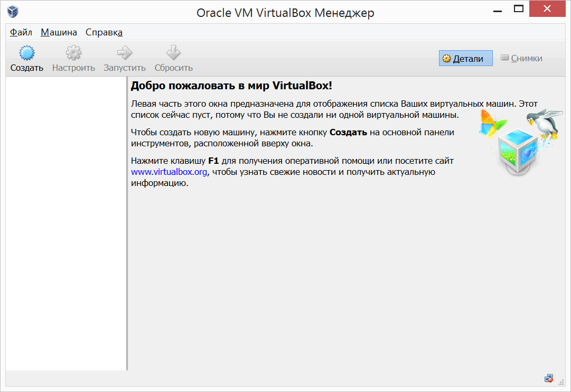Click the Настроить settings gear icon
This screenshot has height=392, width=571.
pos(73,53)
